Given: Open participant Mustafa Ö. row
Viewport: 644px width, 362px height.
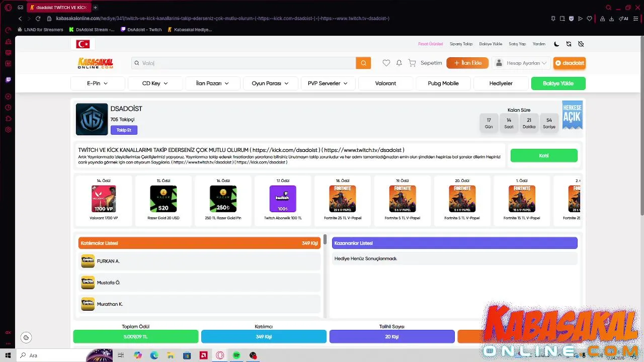Looking at the screenshot, I should point(200,283).
